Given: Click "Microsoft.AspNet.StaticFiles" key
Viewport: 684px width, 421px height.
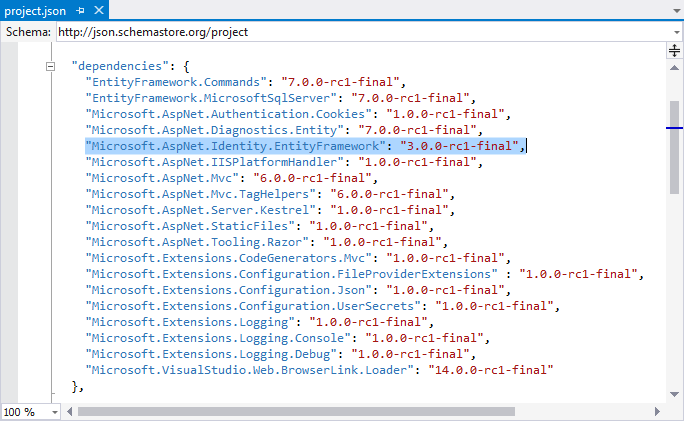Looking at the screenshot, I should coord(190,226).
